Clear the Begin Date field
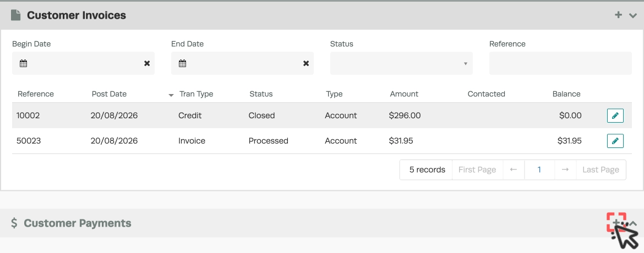Screen dimensions: 644x253 click(147, 63)
